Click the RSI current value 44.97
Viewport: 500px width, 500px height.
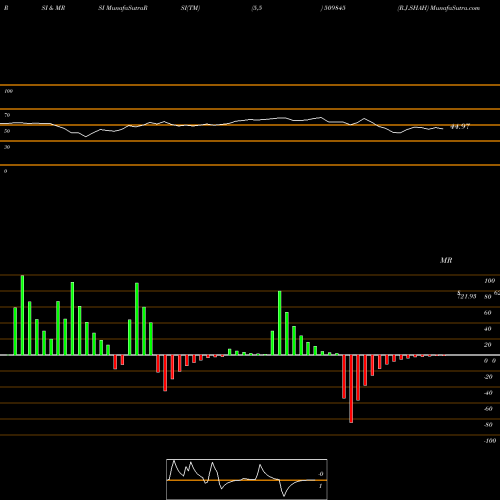point(460,127)
